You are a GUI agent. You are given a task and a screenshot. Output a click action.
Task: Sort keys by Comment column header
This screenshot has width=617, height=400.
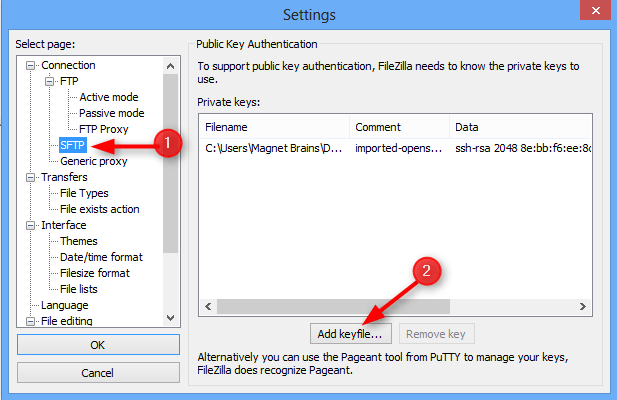click(x=399, y=127)
